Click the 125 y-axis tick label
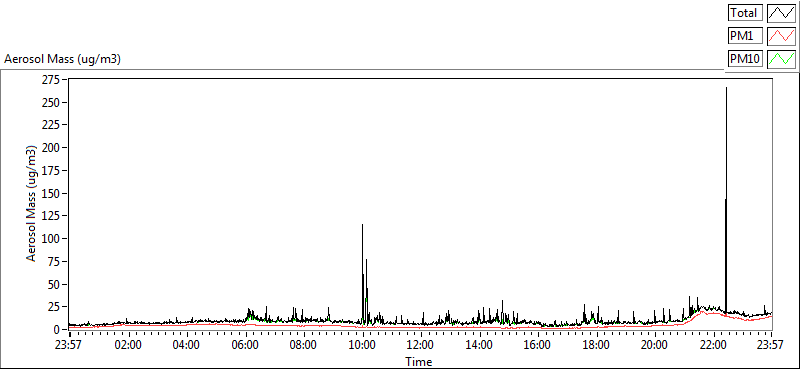Screen dimensions: 800x369 pyautogui.click(x=51, y=216)
